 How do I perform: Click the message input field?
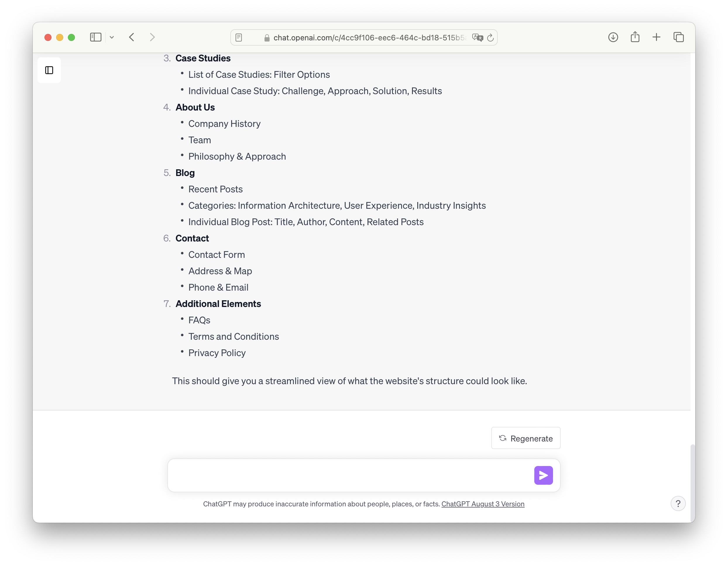click(x=350, y=475)
